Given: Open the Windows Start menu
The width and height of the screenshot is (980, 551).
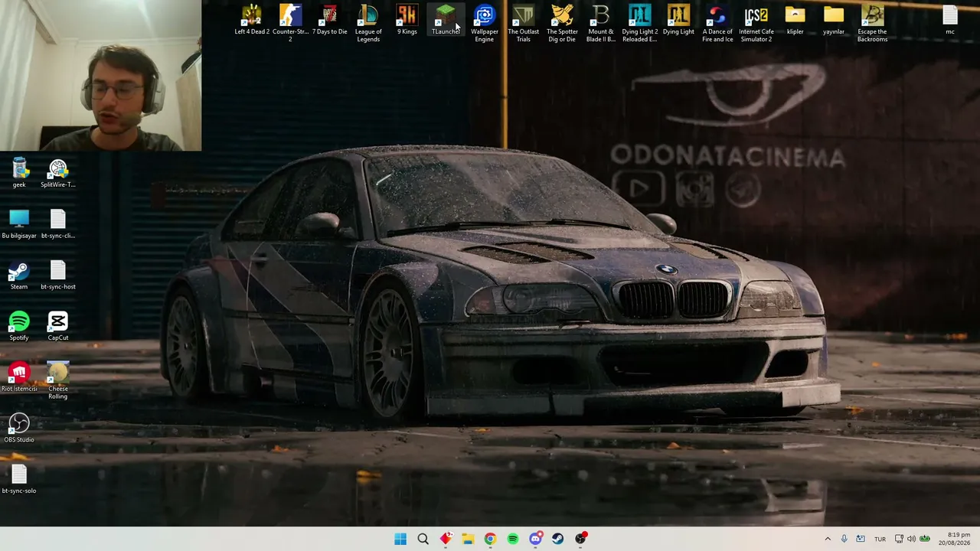Looking at the screenshot, I should click(x=400, y=539).
